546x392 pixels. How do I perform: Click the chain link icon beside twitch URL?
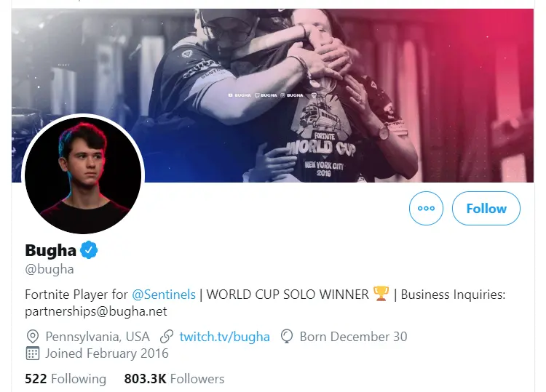(167, 337)
